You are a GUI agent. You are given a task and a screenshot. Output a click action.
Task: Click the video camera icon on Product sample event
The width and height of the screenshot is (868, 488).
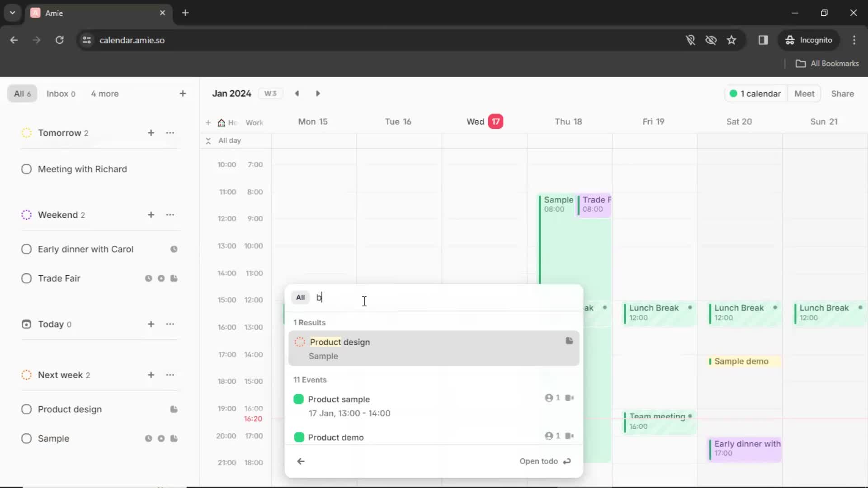[569, 398]
